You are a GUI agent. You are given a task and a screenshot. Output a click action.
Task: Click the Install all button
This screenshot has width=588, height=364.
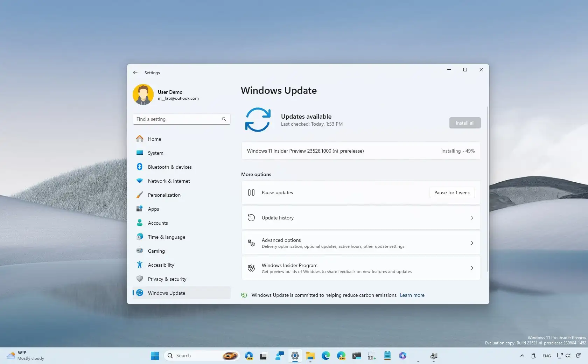click(464, 123)
